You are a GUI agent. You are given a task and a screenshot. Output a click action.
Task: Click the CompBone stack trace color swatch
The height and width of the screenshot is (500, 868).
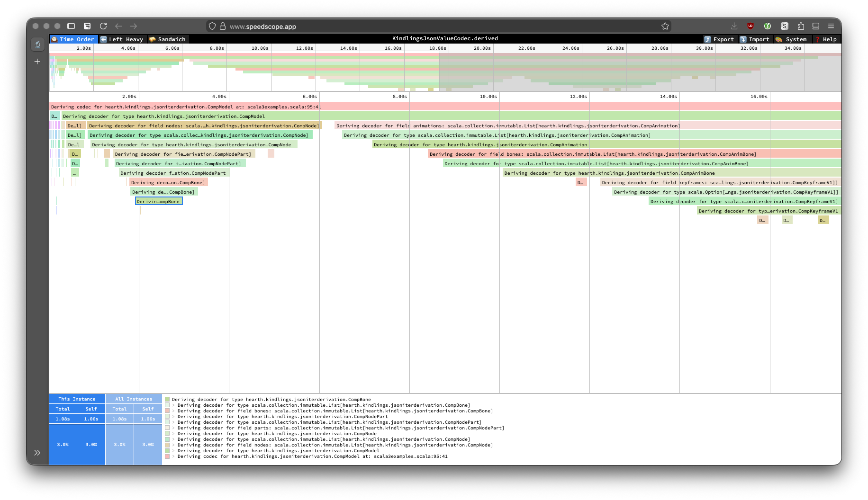[x=167, y=400]
